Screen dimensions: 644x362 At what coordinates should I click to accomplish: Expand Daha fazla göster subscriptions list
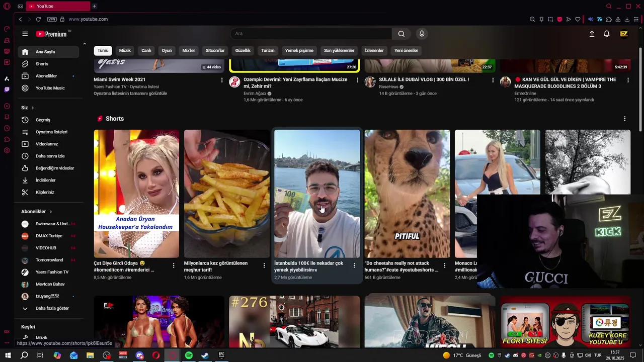click(48, 308)
